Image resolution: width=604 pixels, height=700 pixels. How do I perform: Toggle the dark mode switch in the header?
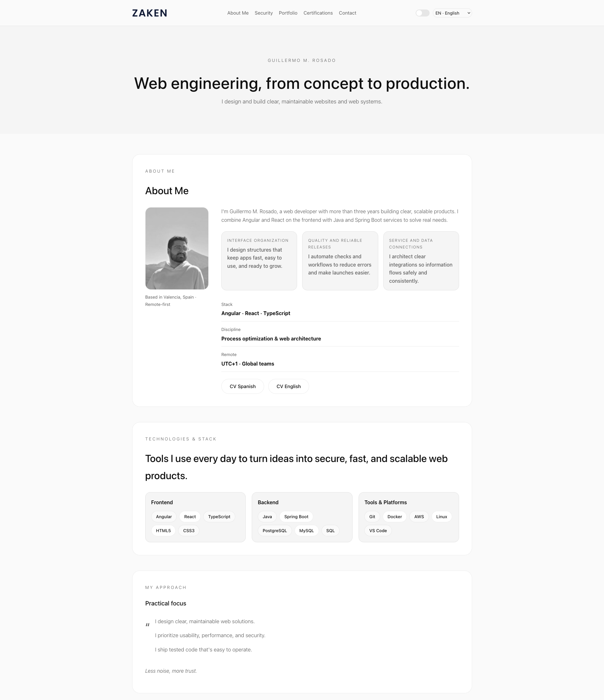pos(422,13)
